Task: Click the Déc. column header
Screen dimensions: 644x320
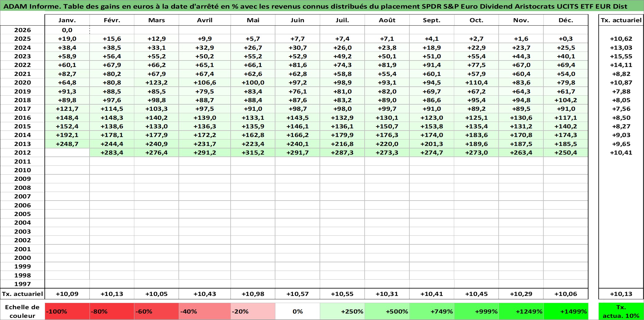Action: [x=566, y=20]
